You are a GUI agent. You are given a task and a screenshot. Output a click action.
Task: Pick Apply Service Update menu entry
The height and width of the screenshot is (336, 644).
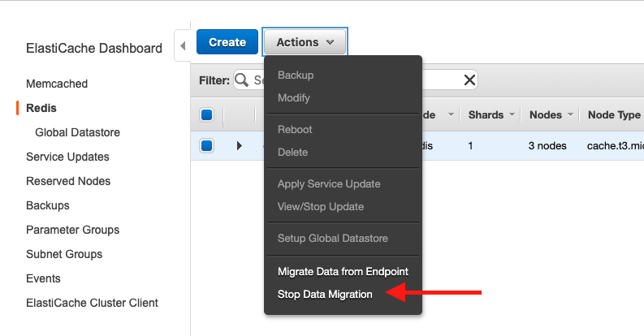click(x=329, y=183)
